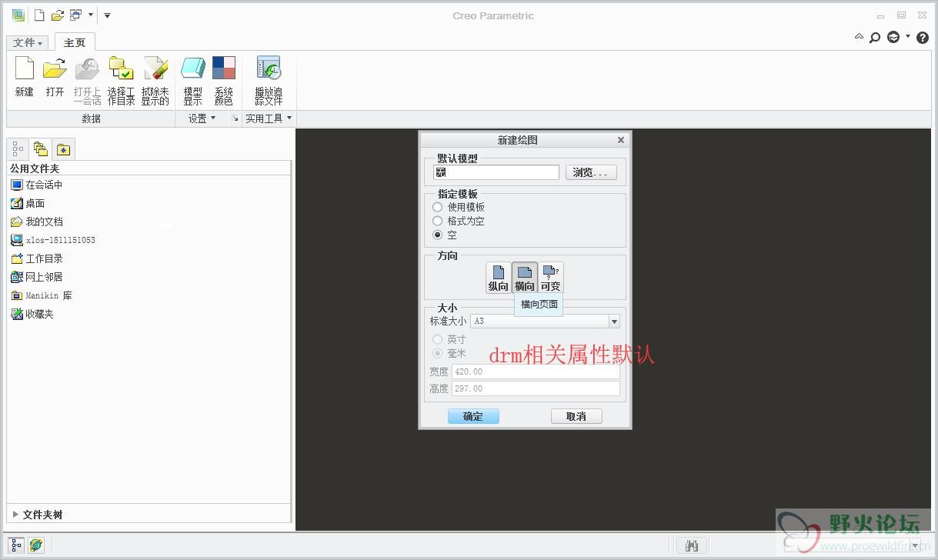Select 桌面 desktop folder entry

pyautogui.click(x=28, y=203)
